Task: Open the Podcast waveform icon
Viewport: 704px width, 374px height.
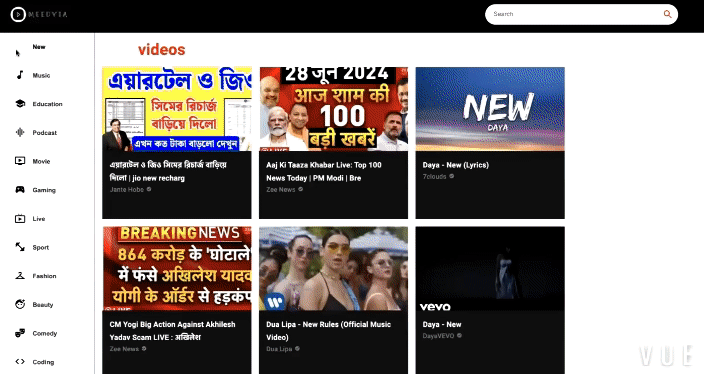Action: coord(20,132)
